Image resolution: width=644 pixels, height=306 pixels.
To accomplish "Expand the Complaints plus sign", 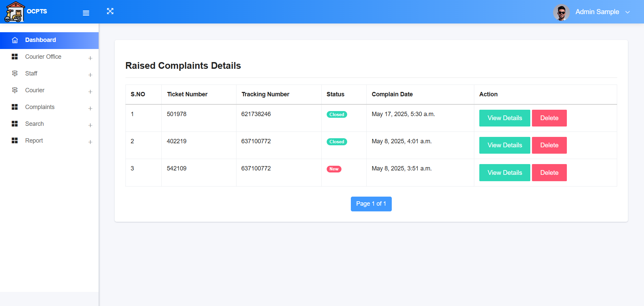I will coord(90,109).
